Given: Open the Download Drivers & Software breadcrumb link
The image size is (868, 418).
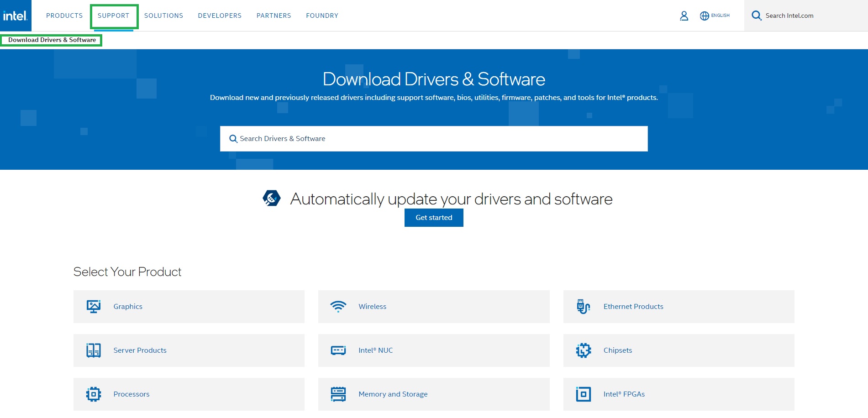Looking at the screenshot, I should click(52, 40).
